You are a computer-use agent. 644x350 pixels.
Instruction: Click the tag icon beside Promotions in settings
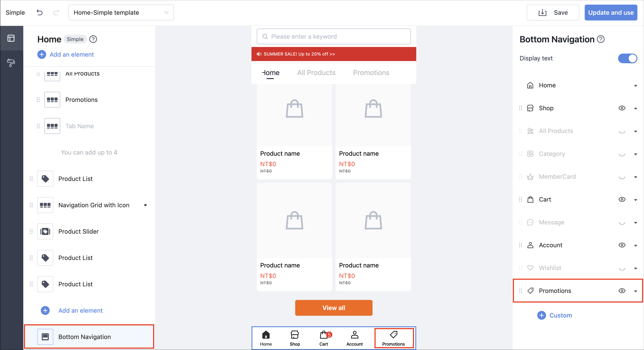tap(530, 291)
